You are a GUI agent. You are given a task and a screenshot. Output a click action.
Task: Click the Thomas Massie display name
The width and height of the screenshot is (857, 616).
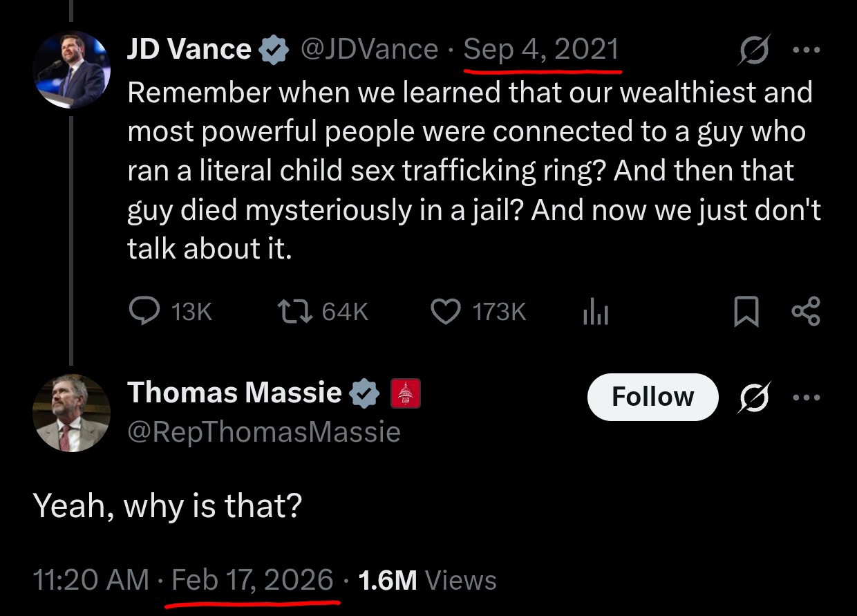pyautogui.click(x=234, y=393)
